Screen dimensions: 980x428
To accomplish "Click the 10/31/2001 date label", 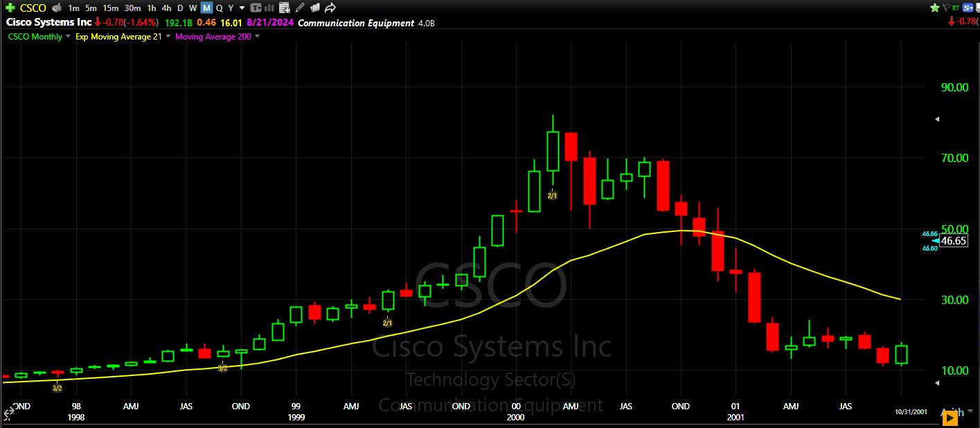I will pyautogui.click(x=910, y=411).
